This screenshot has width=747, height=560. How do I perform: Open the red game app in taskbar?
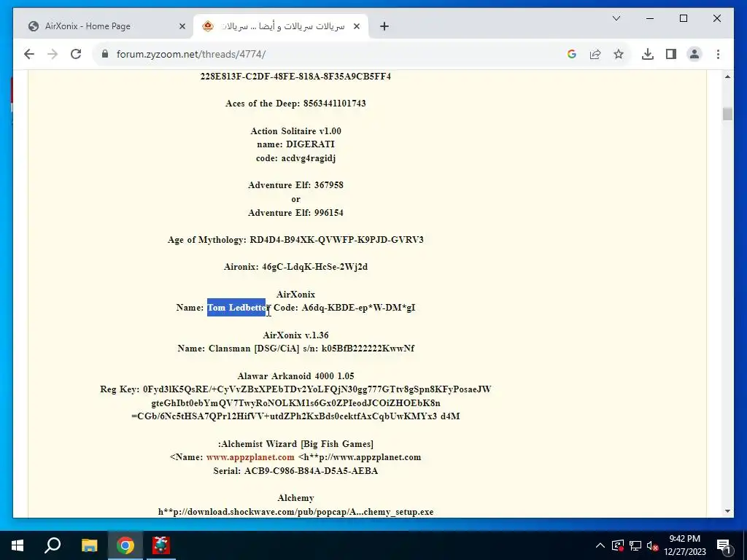(x=161, y=545)
